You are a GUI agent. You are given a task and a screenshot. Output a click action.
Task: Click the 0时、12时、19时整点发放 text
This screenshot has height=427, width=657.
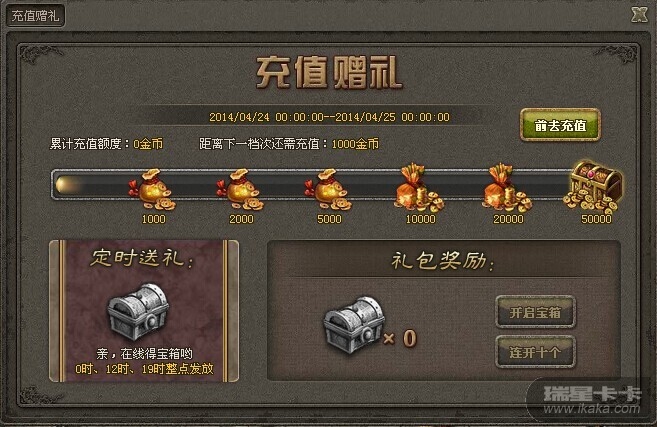tap(144, 369)
